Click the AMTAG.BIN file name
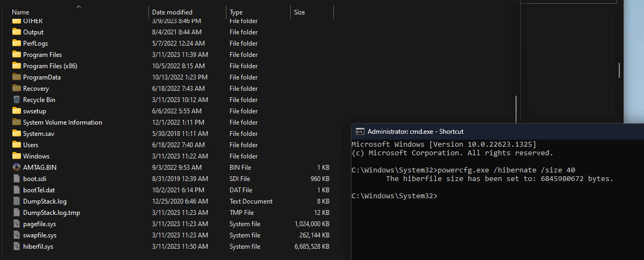Screen dimensions: 644x260 (40, 168)
